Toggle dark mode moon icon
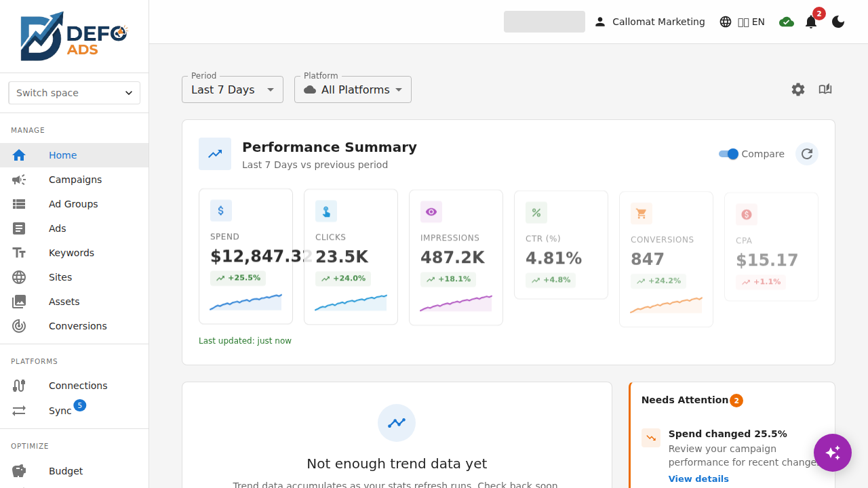The width and height of the screenshot is (868, 488). [x=838, y=22]
